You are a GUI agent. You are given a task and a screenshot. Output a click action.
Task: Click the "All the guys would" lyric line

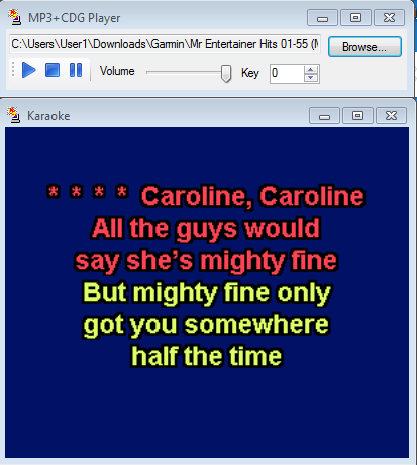[206, 229]
